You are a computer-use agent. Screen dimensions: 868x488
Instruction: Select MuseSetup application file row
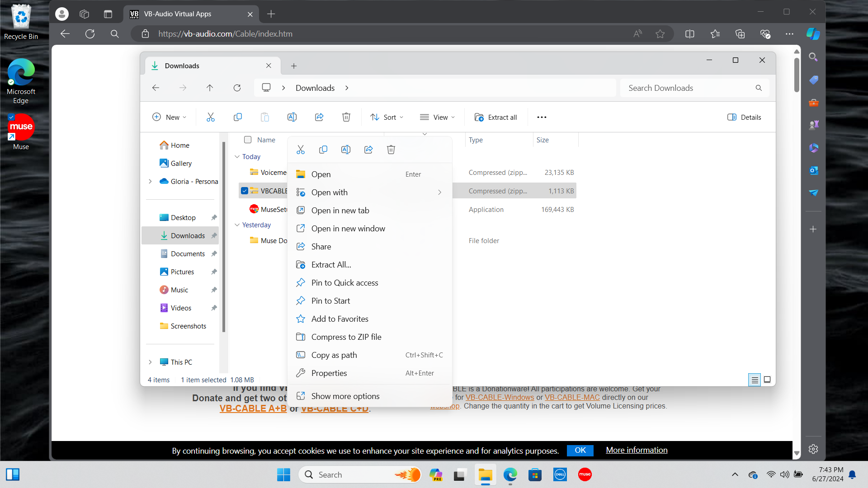407,210
